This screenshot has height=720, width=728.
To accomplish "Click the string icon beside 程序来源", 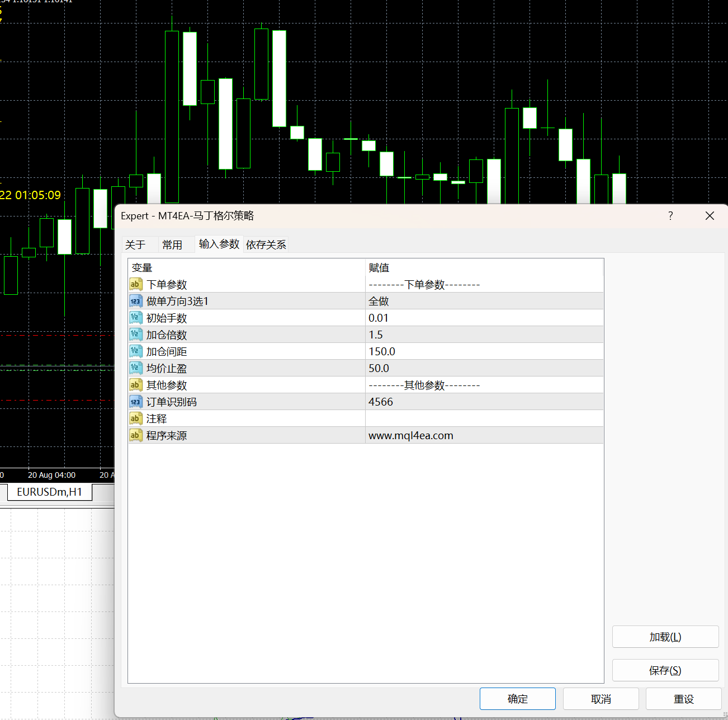I will 135,435.
